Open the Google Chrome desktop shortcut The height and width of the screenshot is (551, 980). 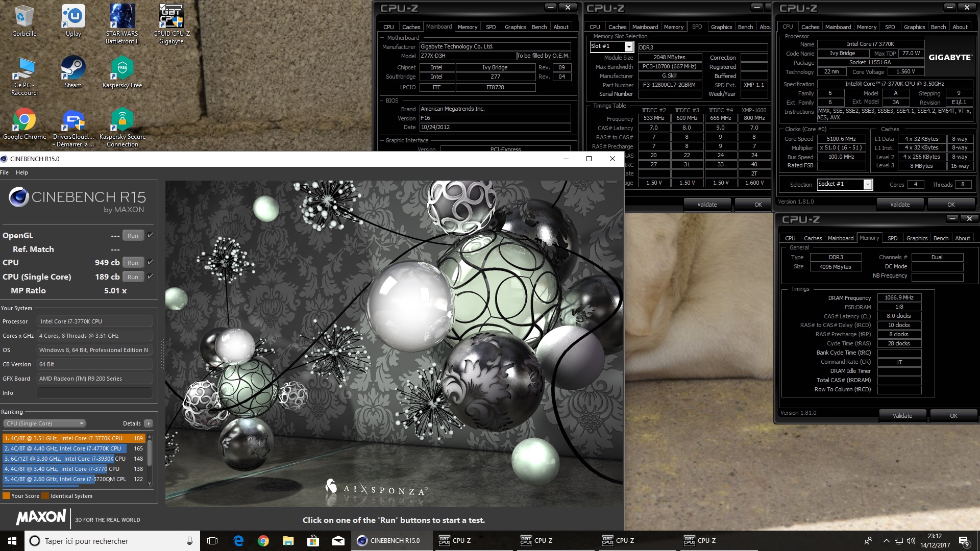click(24, 124)
